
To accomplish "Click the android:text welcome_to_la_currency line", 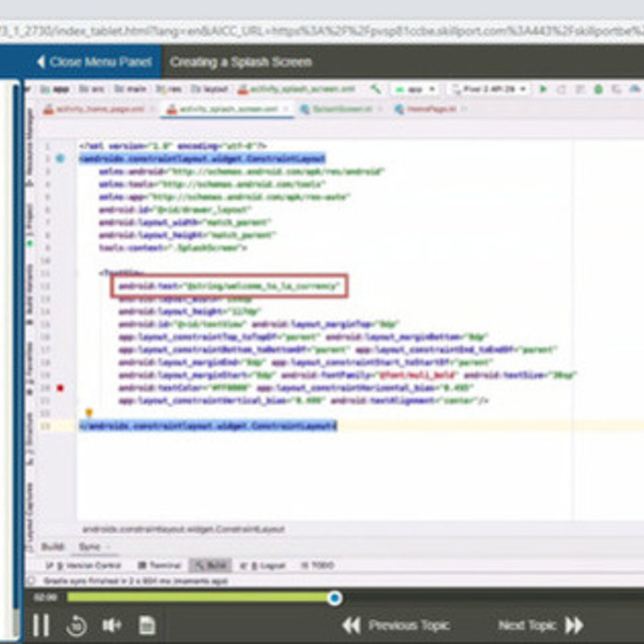I will (x=229, y=286).
